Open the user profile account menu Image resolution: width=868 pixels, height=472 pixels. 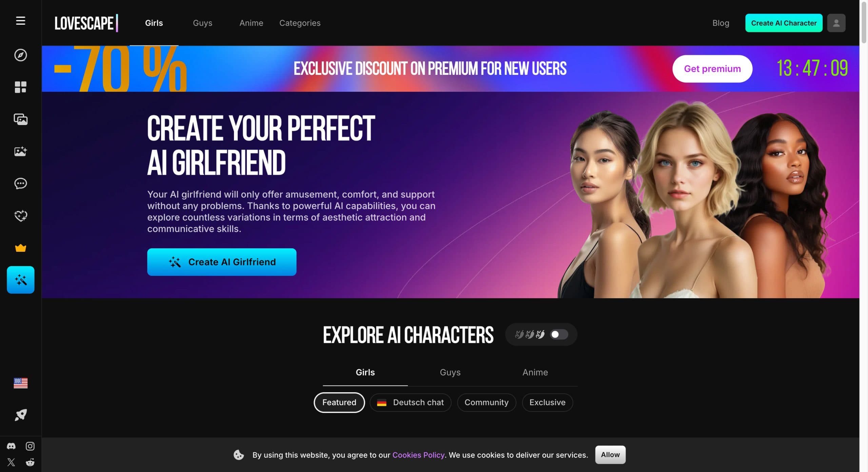pyautogui.click(x=836, y=23)
